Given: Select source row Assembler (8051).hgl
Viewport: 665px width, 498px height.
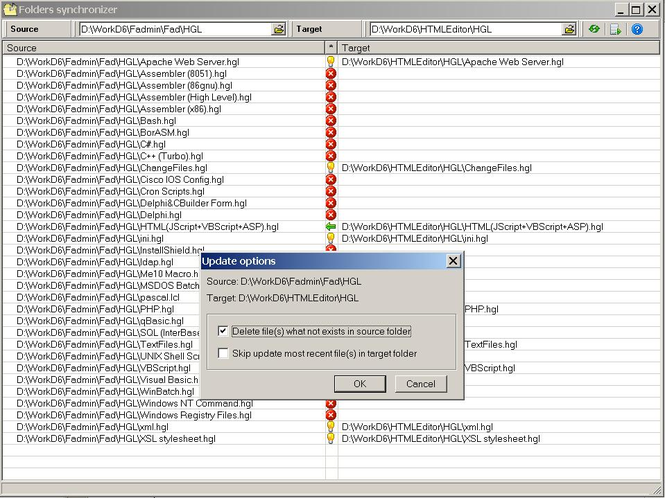Looking at the screenshot, I should (x=121, y=74).
